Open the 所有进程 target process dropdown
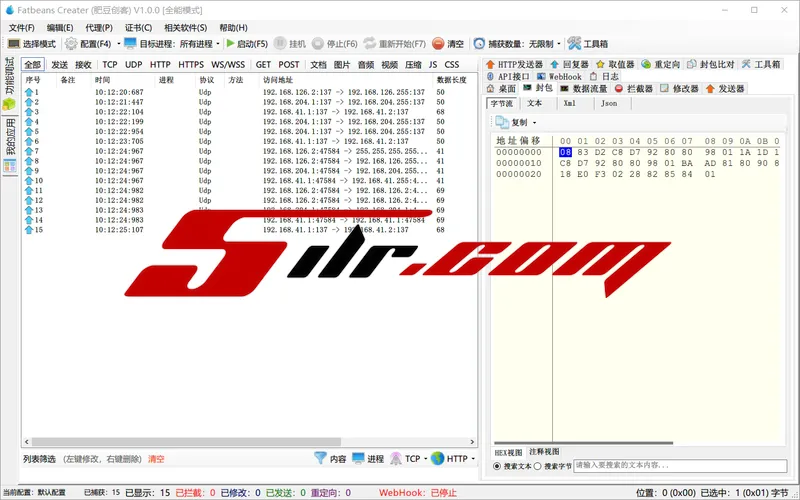Image resolution: width=800 pixels, height=500 pixels. (199, 44)
